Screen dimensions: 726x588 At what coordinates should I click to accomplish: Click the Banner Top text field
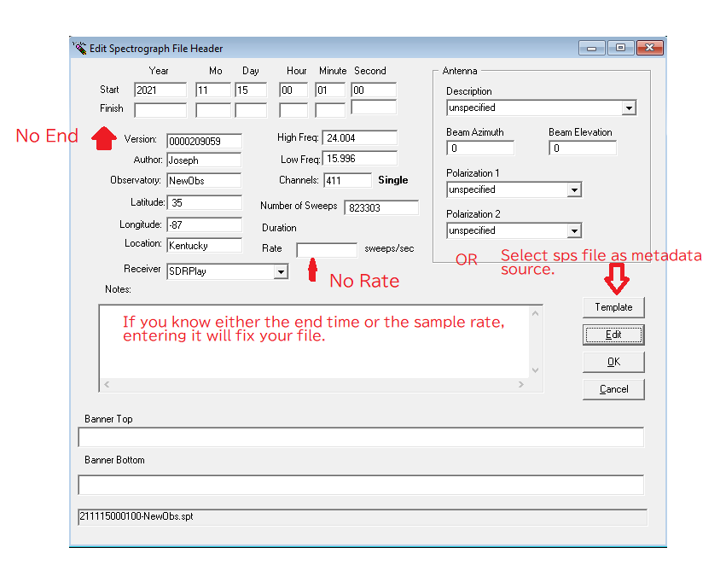(361, 437)
